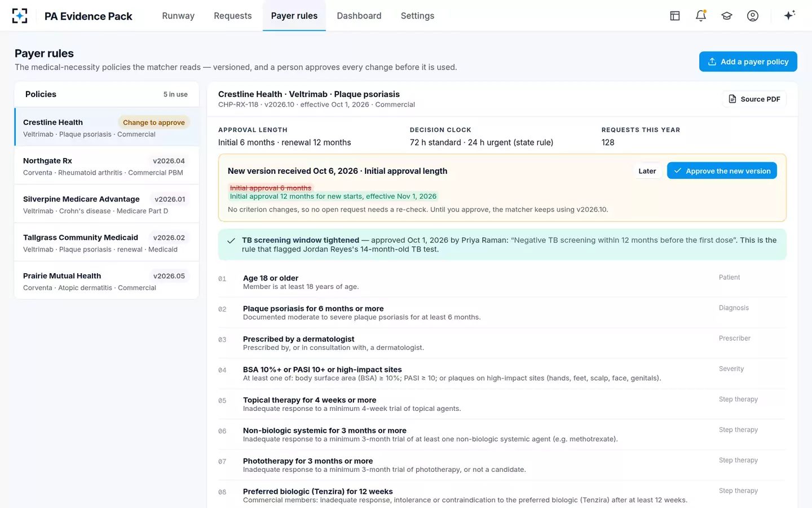Select the Payer rules tab
The width and height of the screenshot is (812, 508).
tap(294, 16)
